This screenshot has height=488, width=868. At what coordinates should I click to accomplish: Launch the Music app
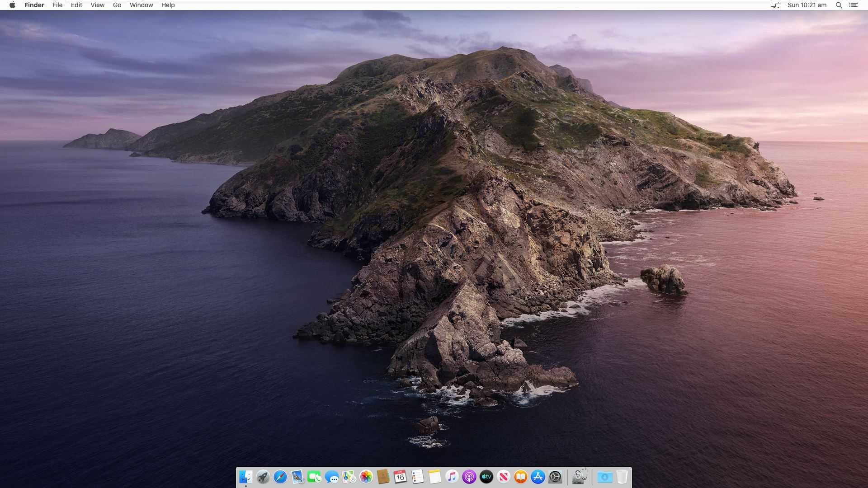pos(452,477)
